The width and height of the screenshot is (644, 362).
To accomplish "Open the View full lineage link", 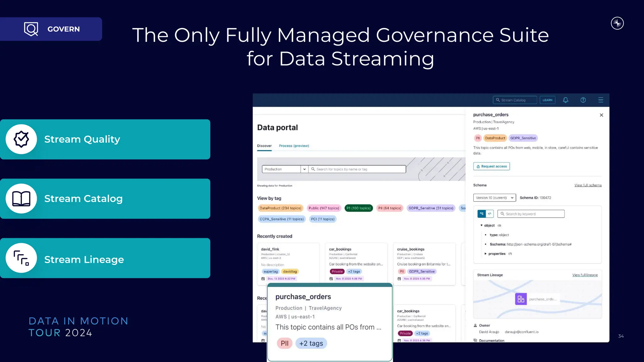I will 585,275.
